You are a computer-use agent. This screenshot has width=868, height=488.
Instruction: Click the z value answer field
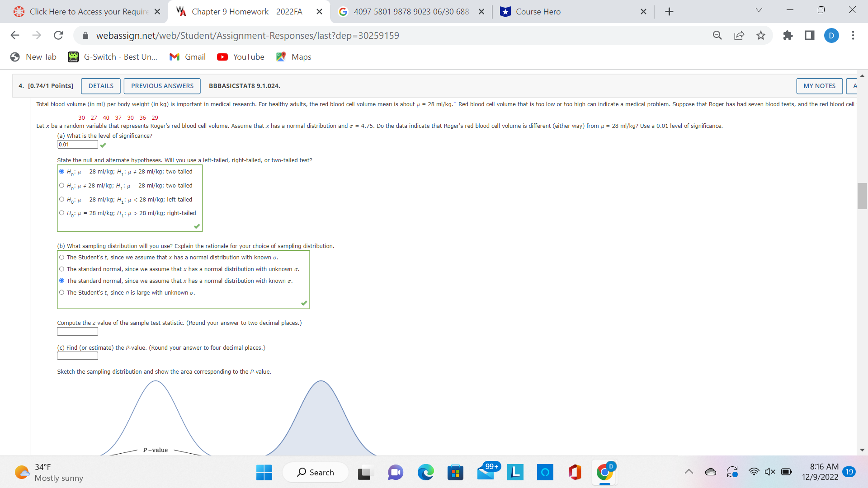click(77, 332)
